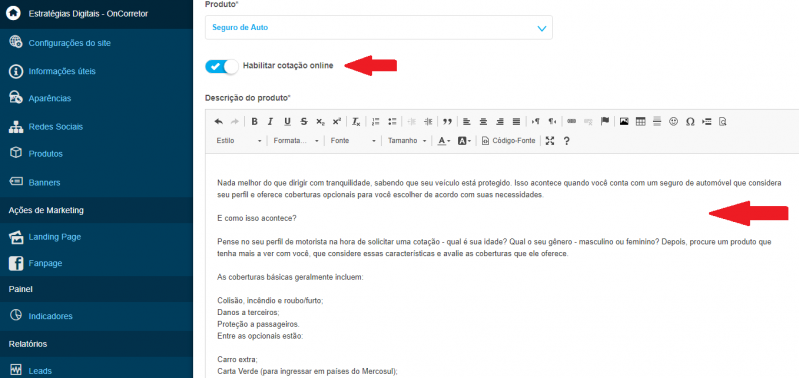Insert special character omega icon
The width and height of the screenshot is (799, 378).
(x=690, y=121)
